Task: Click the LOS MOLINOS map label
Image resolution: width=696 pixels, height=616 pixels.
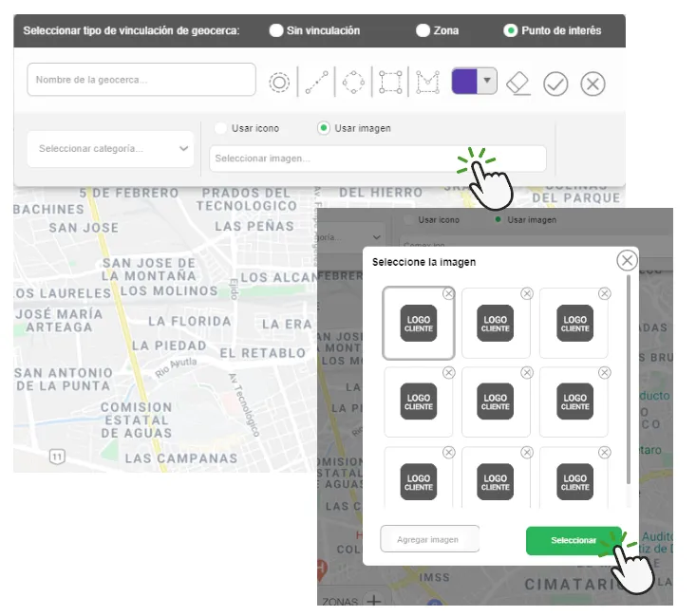Action: (x=169, y=291)
